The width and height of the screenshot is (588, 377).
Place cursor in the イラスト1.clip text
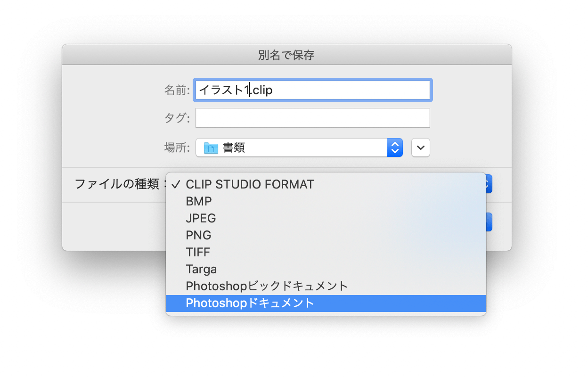tap(236, 90)
